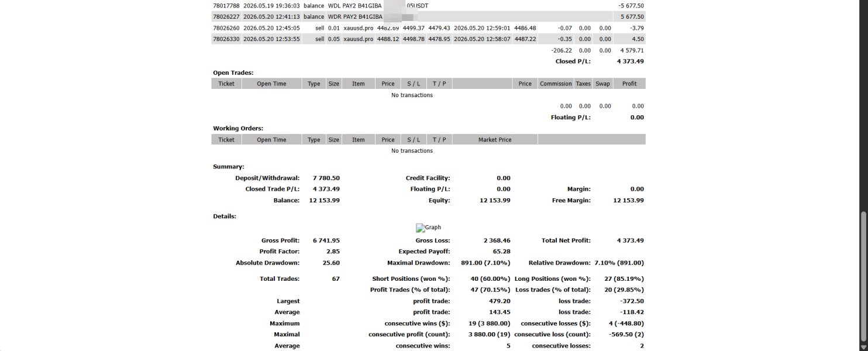Click close time 2026.05.20 12:58:07

482,39
